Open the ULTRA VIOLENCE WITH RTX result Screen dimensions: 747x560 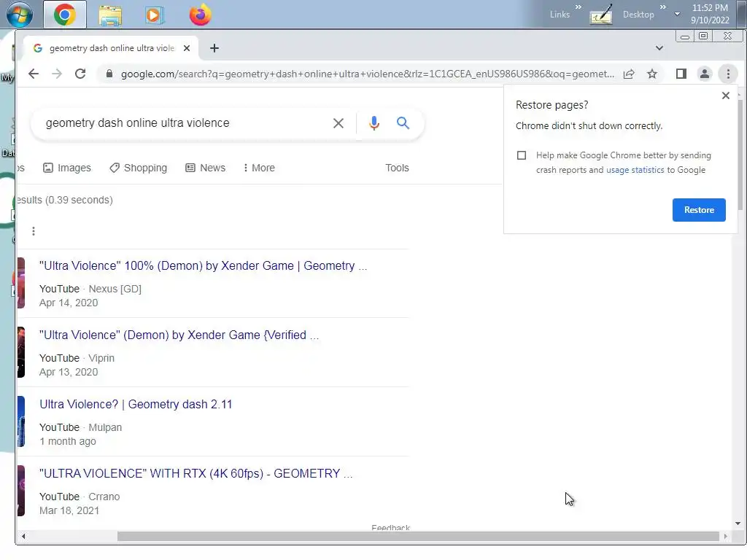196,473
